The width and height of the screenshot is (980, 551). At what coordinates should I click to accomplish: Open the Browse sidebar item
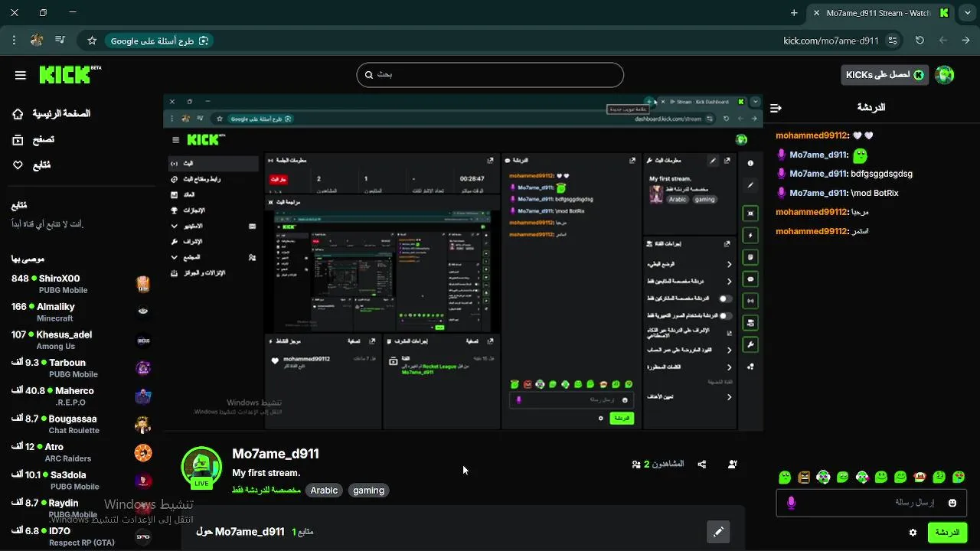[33, 140]
